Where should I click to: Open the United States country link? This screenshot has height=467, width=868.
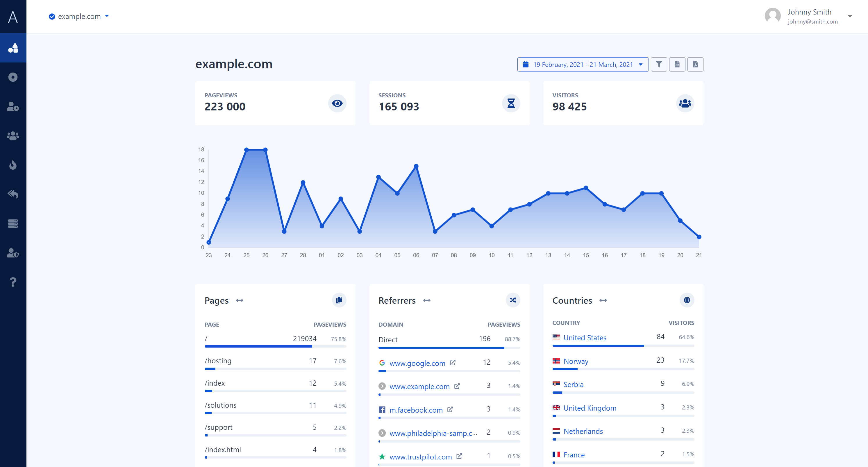pyautogui.click(x=585, y=338)
